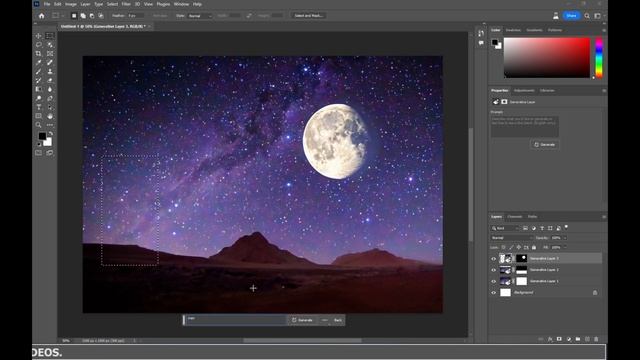640x360 pixels.
Task: Toggle Subtract from selection mode
Action: tap(92, 16)
